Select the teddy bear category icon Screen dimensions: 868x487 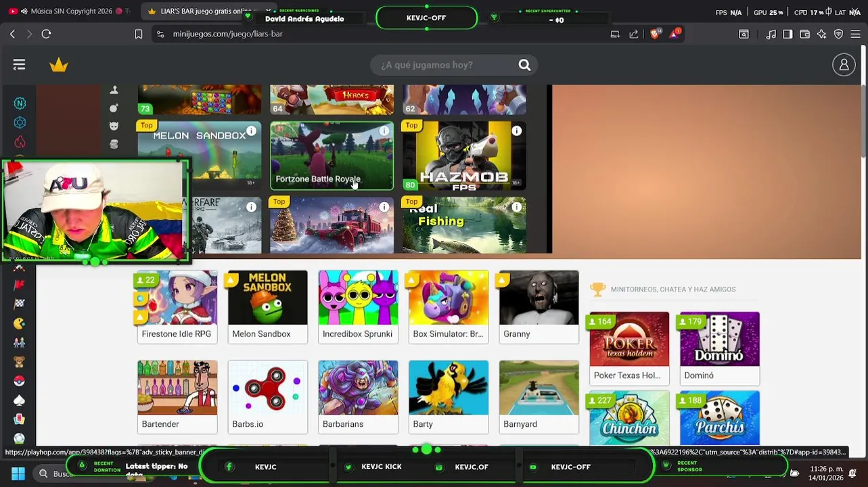click(19, 362)
